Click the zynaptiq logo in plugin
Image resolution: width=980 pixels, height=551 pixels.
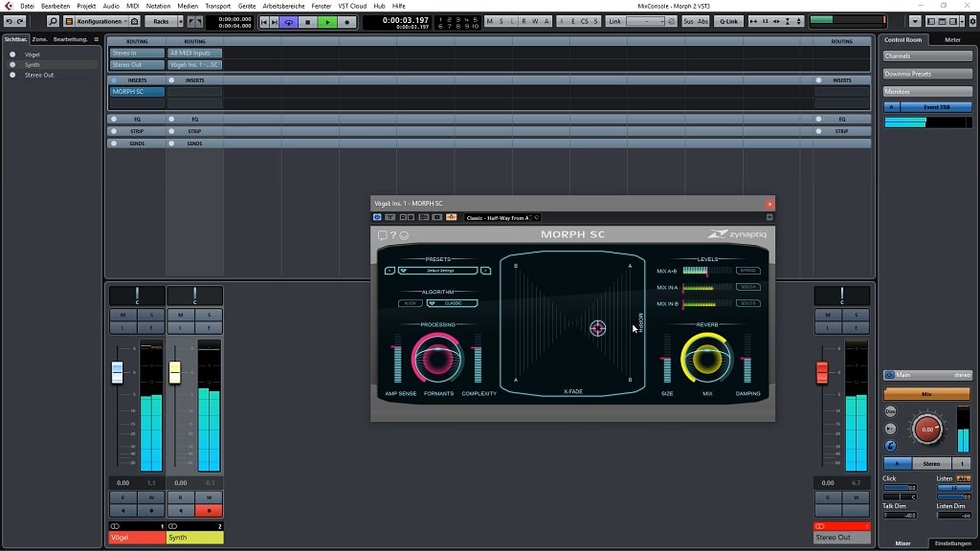[738, 234]
